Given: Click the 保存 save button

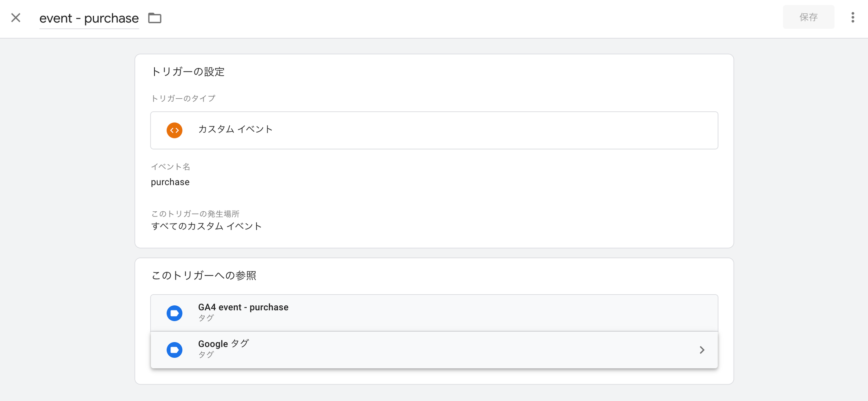Looking at the screenshot, I should point(808,17).
